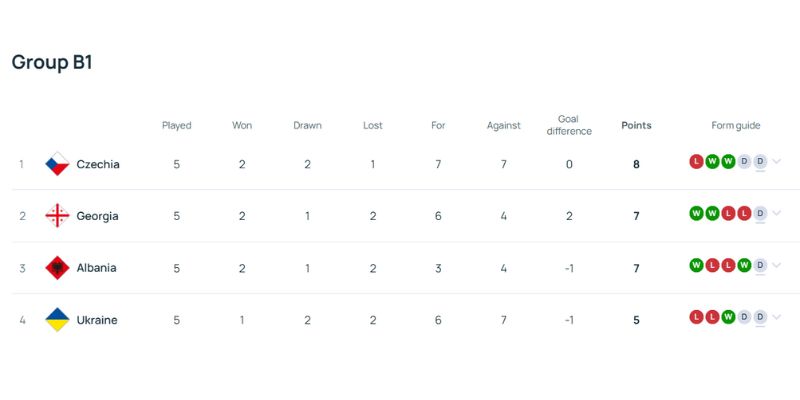800x400 pixels.
Task: Click the Ukraine flag icon
Action: click(x=57, y=320)
